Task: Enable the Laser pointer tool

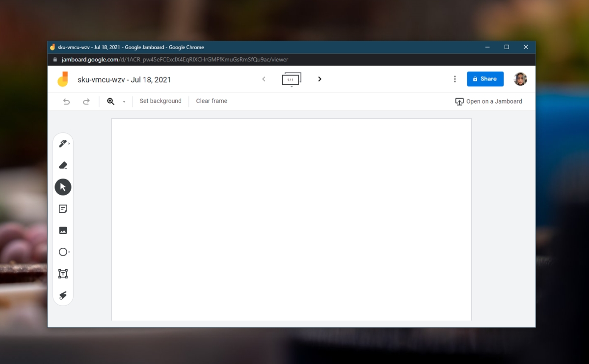Action: point(63,295)
